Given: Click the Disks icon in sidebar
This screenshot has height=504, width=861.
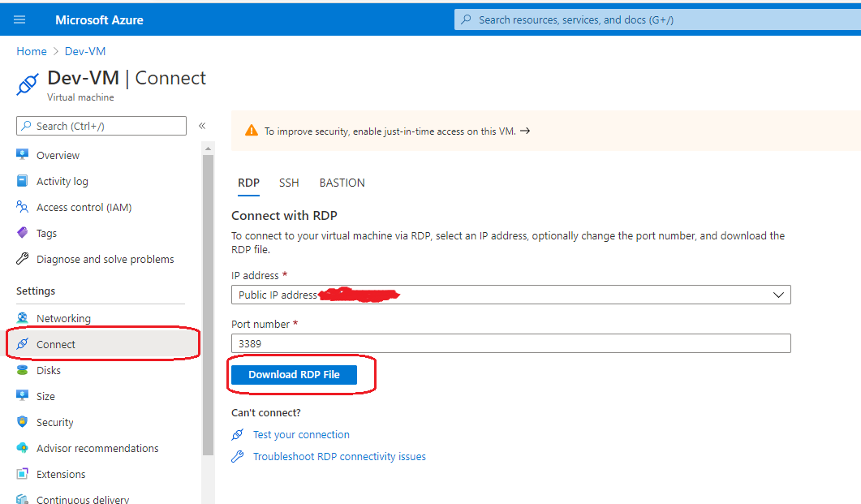Looking at the screenshot, I should 22,370.
